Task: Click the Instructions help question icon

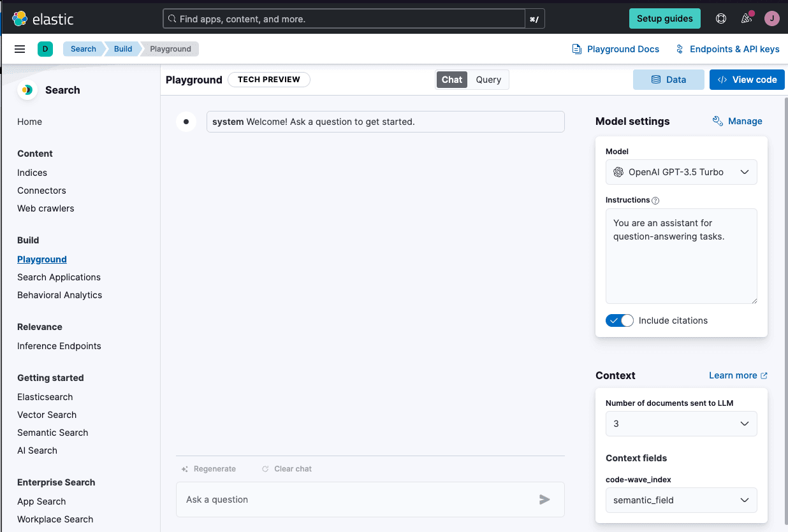Action: (655, 200)
